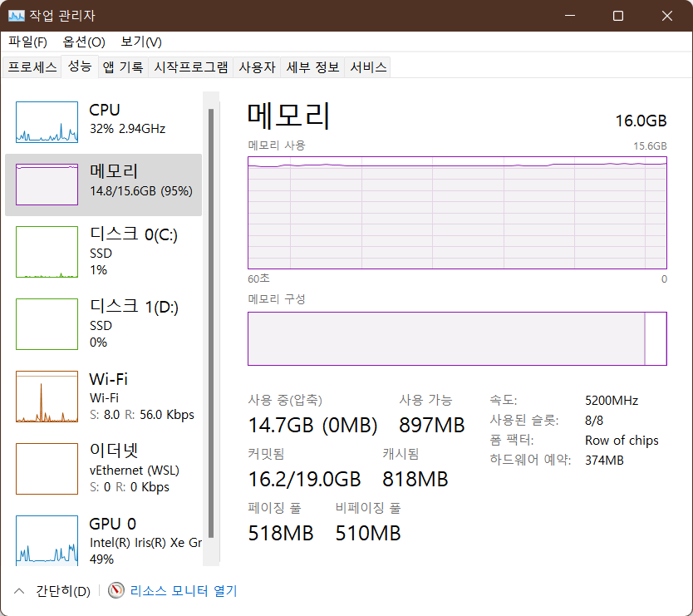This screenshot has height=616, width=693.
Task: Click the 510MB non-paged pool value
Action: coord(368,534)
